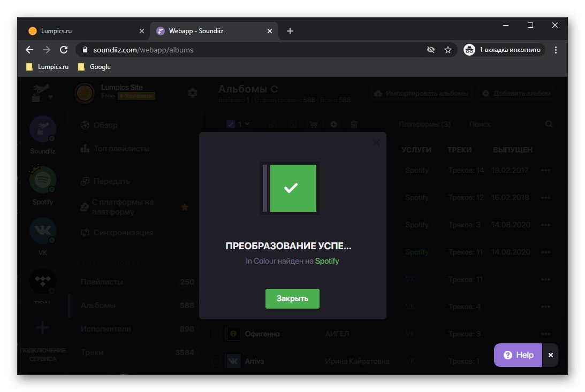Viewport: 585px width, 392px height.
Task: Click Добавить альбом button
Action: [x=517, y=93]
